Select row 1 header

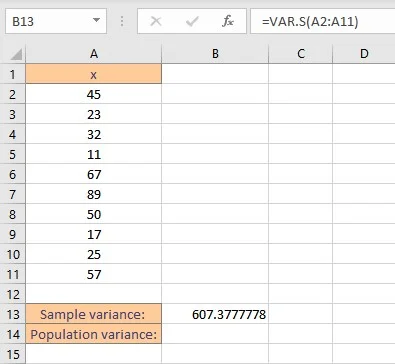coord(13,74)
